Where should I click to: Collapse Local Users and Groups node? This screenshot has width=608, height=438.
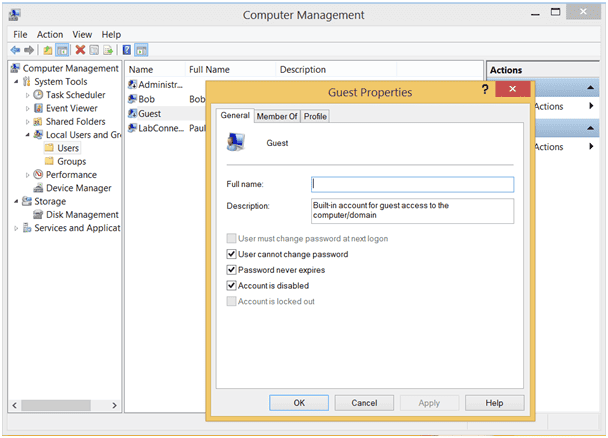tap(27, 135)
